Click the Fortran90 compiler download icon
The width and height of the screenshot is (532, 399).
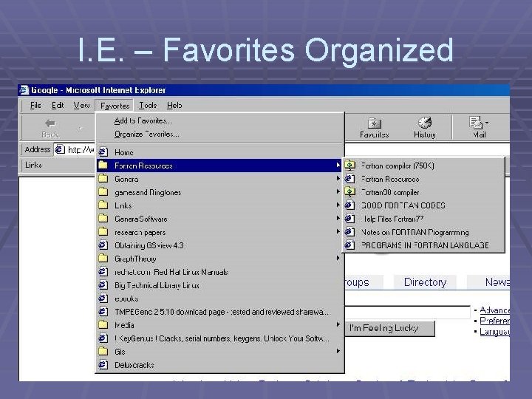point(349,191)
